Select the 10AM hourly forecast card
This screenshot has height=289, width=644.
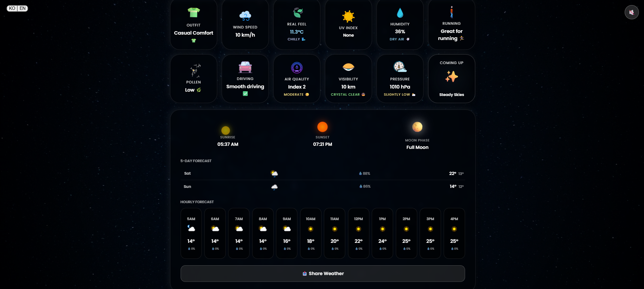click(x=311, y=233)
